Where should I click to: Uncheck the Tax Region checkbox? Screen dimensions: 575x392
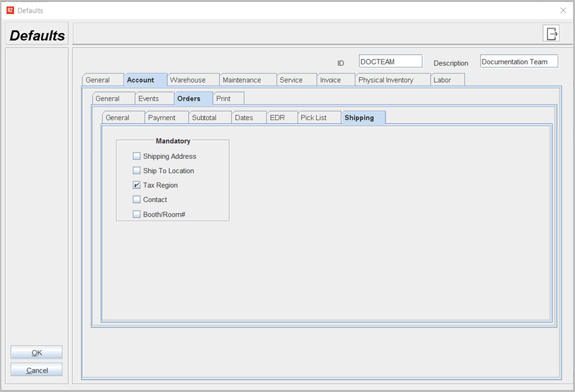(137, 185)
